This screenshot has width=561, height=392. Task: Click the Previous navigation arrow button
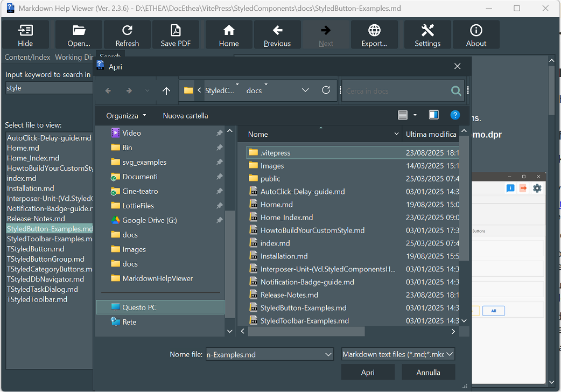(277, 35)
